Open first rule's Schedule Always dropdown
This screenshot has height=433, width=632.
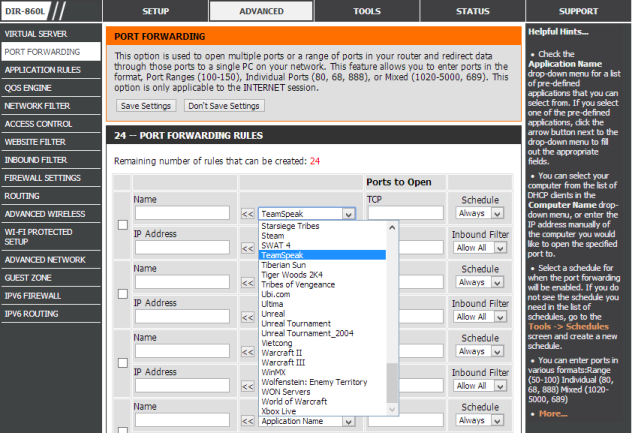coord(480,213)
